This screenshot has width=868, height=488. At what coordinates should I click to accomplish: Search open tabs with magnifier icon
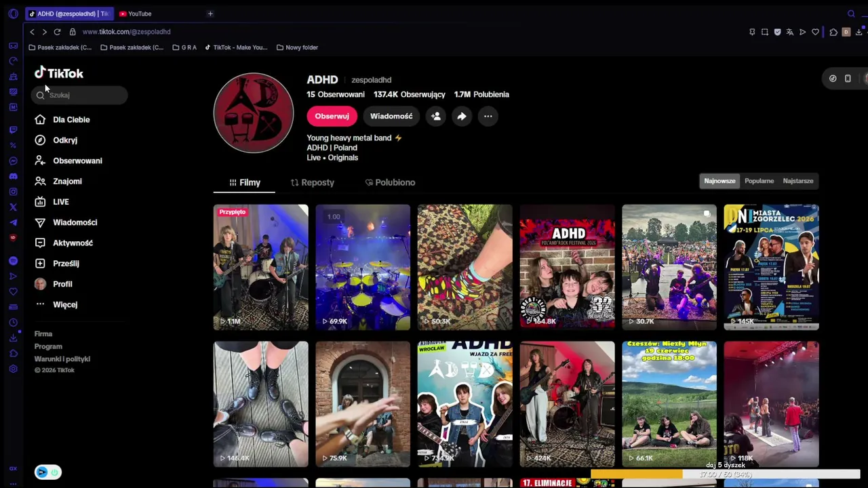[851, 14]
